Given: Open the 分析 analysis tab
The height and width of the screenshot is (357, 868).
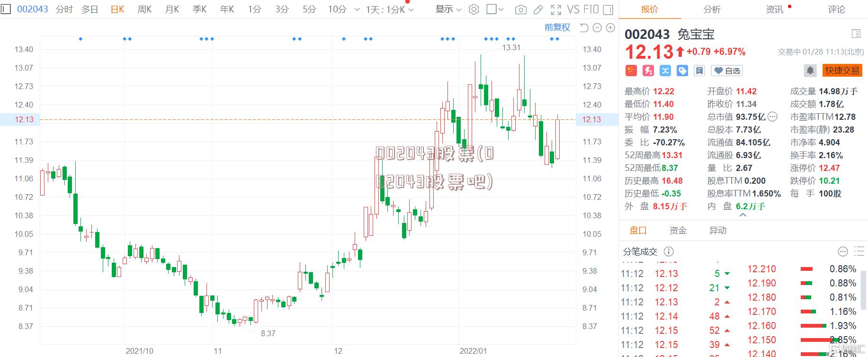Looking at the screenshot, I should pos(712,9).
